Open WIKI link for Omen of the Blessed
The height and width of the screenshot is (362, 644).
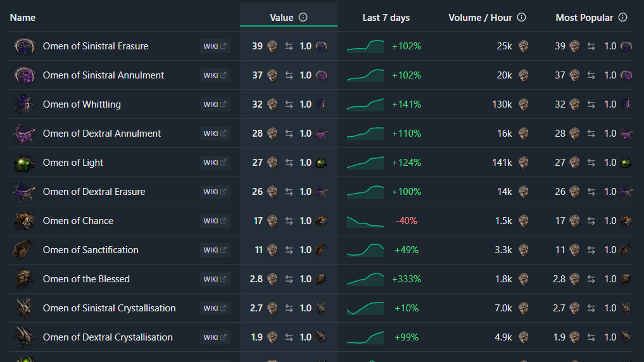[x=215, y=279]
